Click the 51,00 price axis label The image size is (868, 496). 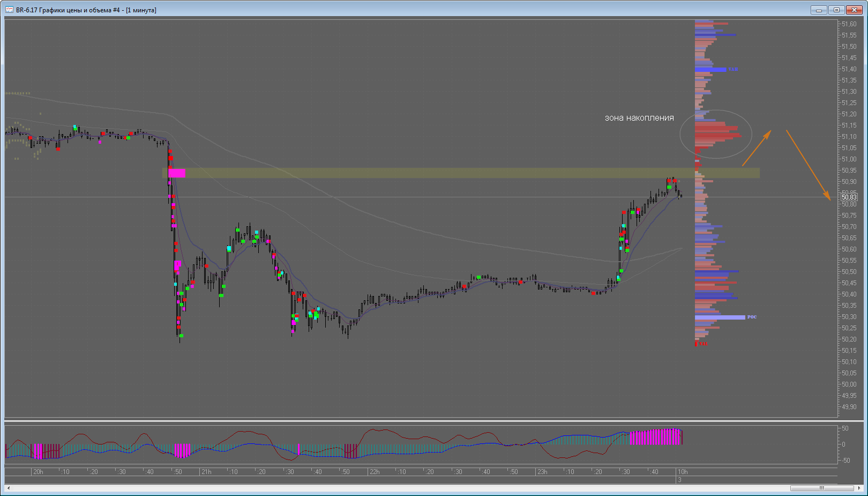[x=849, y=159]
